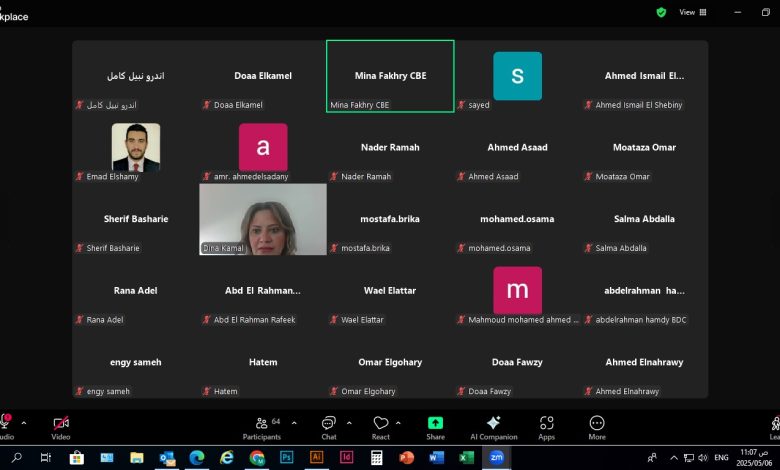780x470 pixels.
Task: Expand audio options caret next to microphone
Action: (23, 423)
